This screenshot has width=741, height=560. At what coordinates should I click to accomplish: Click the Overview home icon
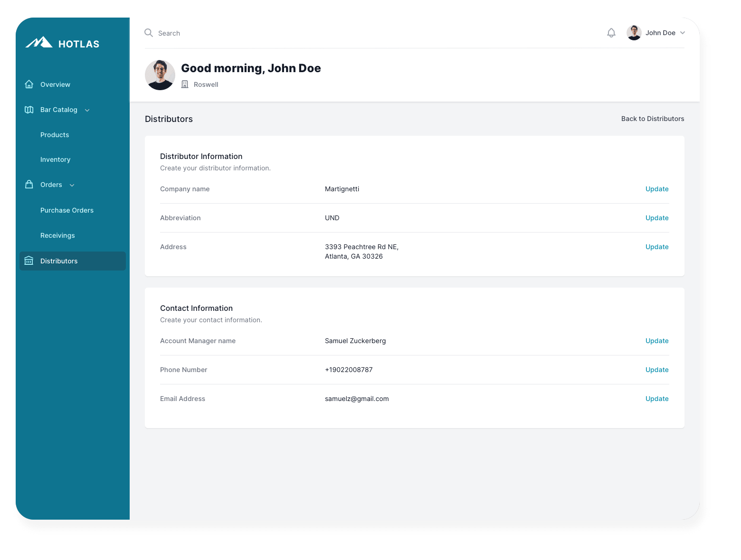point(29,84)
